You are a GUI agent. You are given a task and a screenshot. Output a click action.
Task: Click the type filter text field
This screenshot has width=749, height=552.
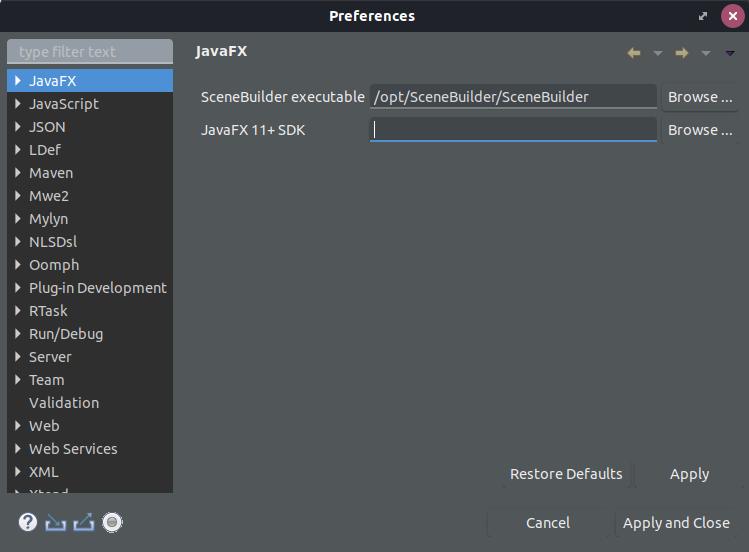pyautogui.click(x=90, y=51)
